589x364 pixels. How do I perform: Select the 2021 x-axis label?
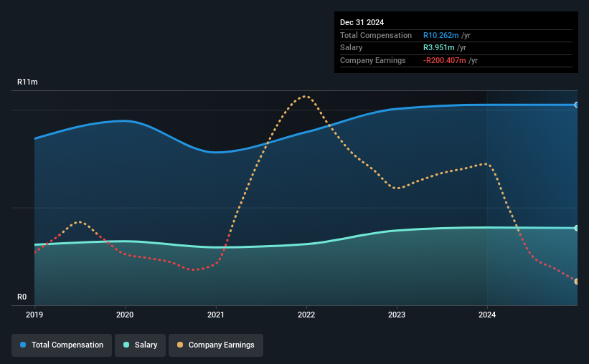point(216,315)
